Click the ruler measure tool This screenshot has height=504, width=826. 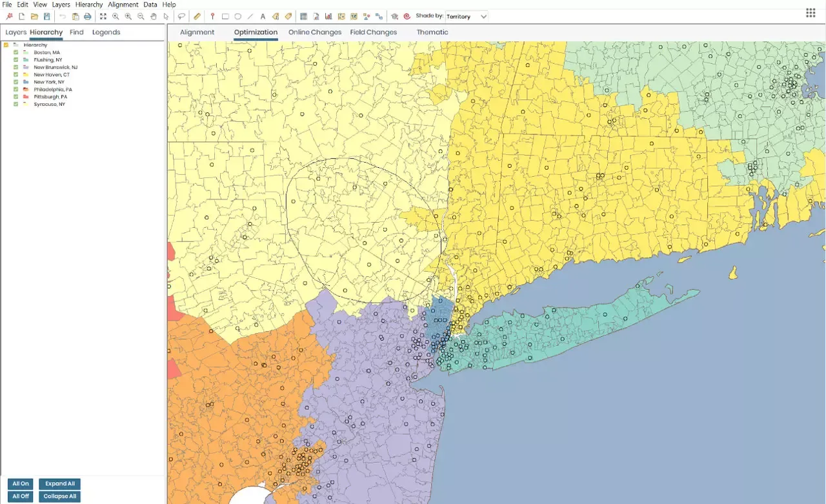[197, 16]
